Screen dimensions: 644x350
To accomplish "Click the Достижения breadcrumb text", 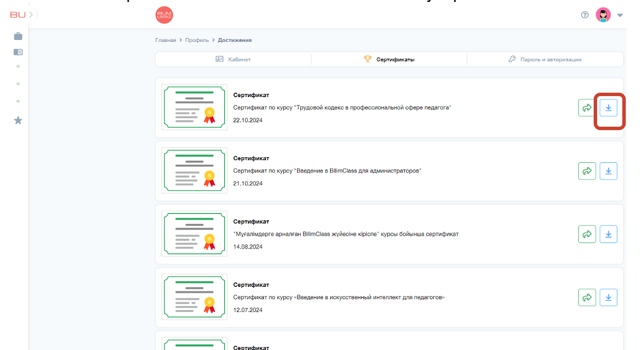I will pos(235,40).
